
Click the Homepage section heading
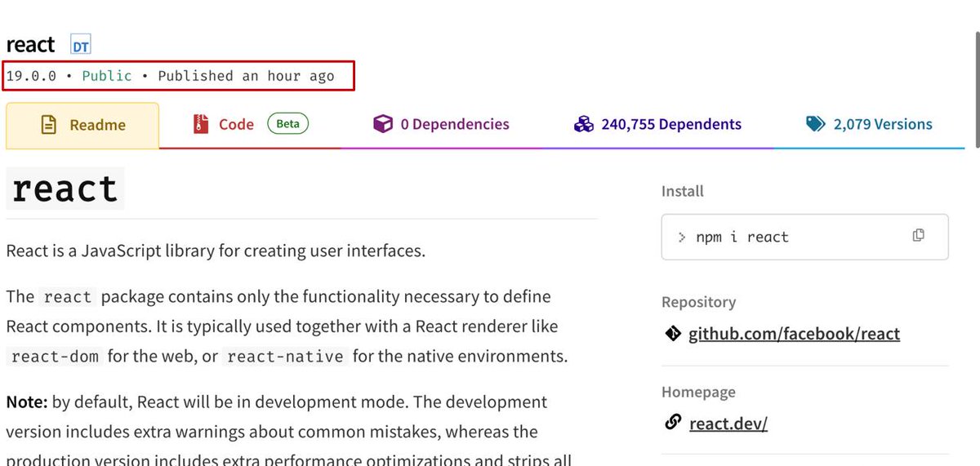pyautogui.click(x=698, y=392)
